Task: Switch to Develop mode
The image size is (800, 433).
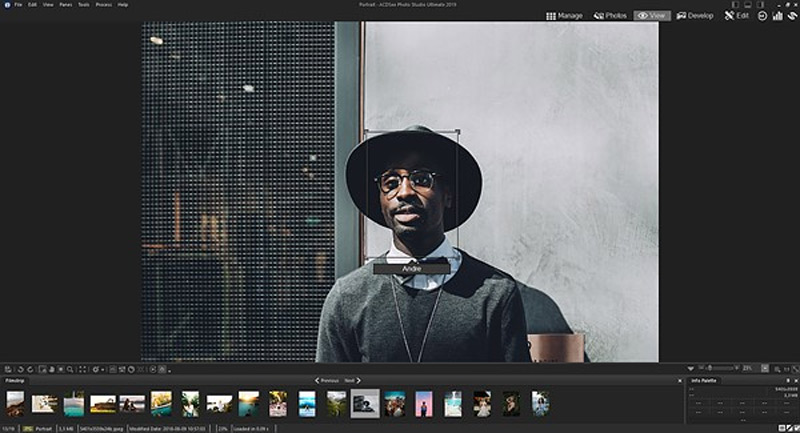Action: [695, 16]
